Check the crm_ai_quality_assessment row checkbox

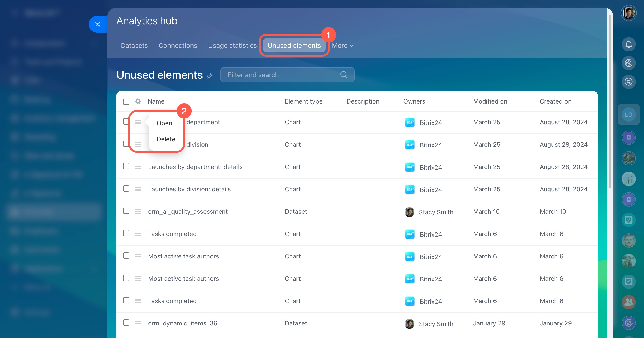126,211
